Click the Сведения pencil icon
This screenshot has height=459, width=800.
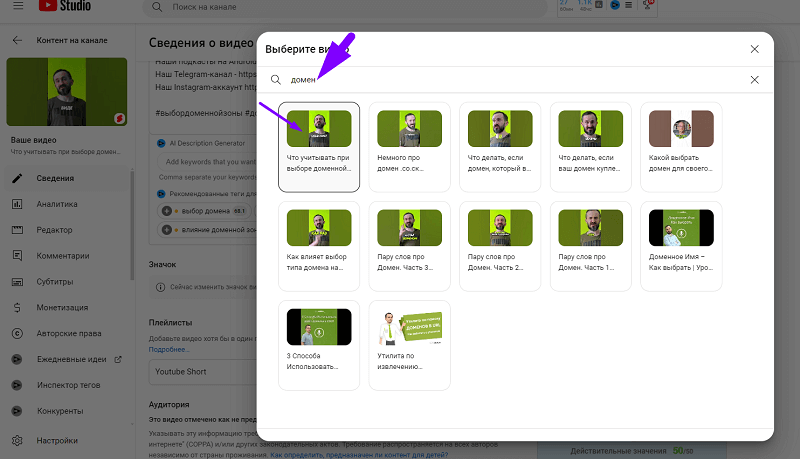point(17,178)
